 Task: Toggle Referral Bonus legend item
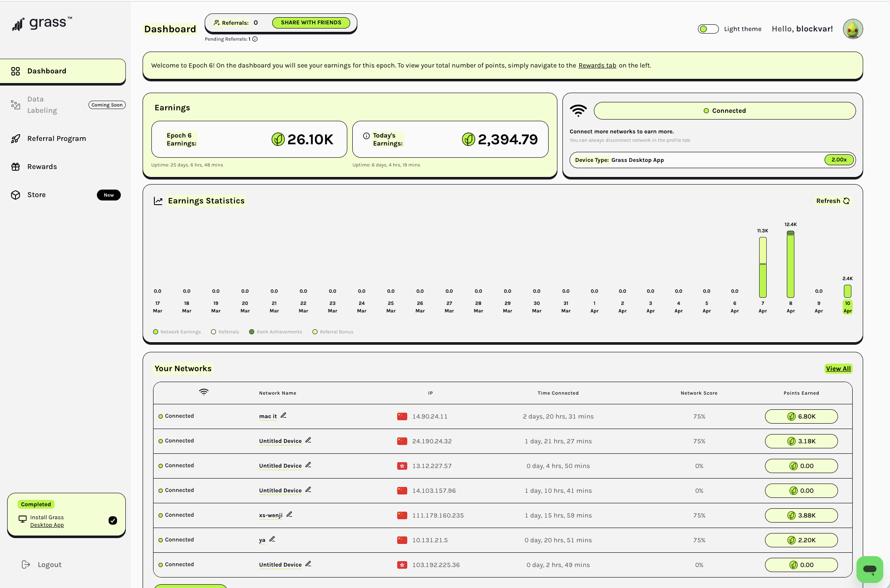click(333, 332)
